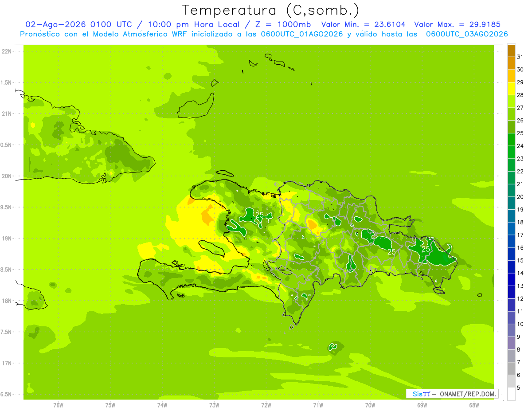The width and height of the screenshot is (532, 411).
Task: Click the "8.5N" latitude axis label
Action: (6, 270)
